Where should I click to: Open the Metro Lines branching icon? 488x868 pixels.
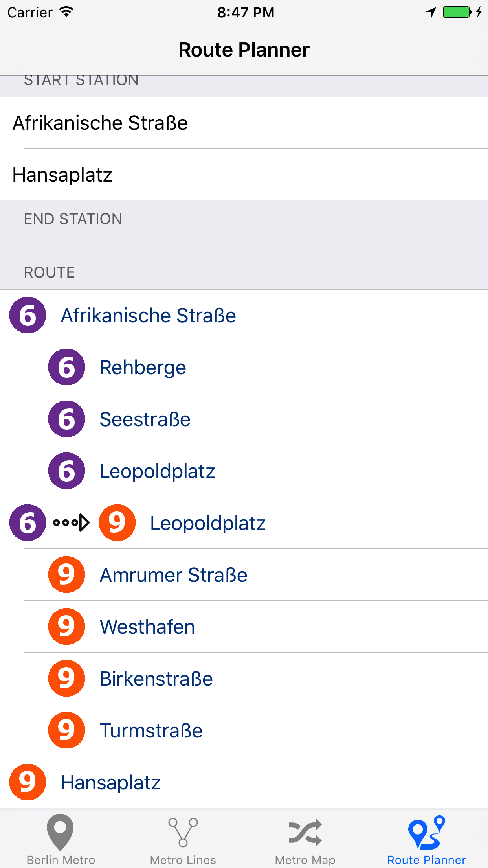coord(183,832)
